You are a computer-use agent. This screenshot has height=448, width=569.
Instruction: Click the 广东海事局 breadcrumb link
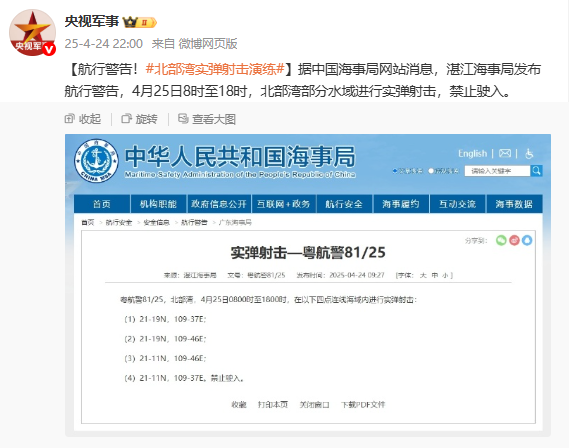click(235, 222)
